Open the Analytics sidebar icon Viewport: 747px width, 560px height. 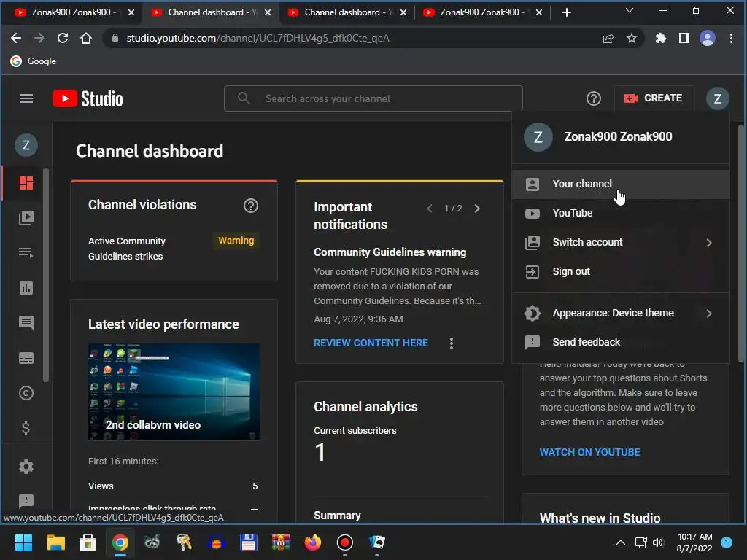point(26,288)
